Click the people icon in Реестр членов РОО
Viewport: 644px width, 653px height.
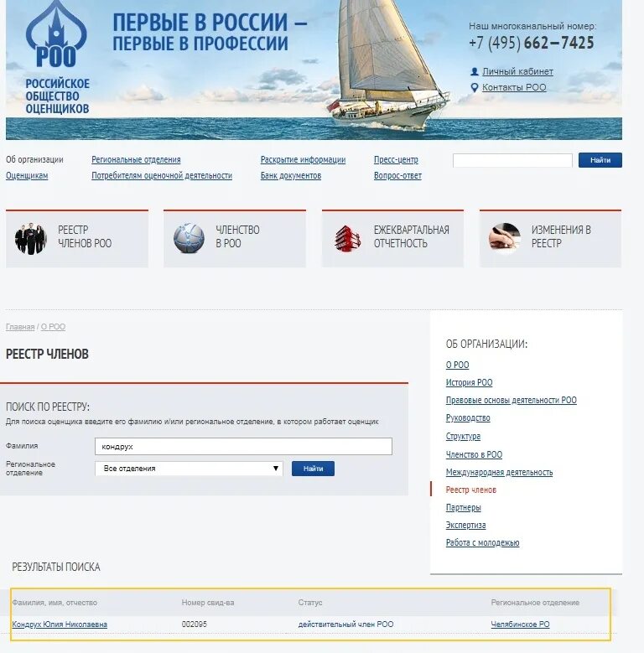pyautogui.click(x=30, y=239)
